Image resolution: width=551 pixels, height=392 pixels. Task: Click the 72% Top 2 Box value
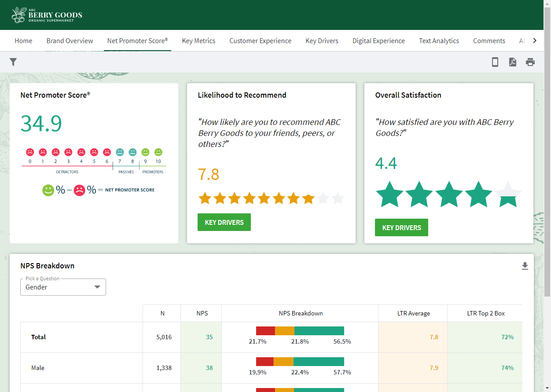point(507,337)
